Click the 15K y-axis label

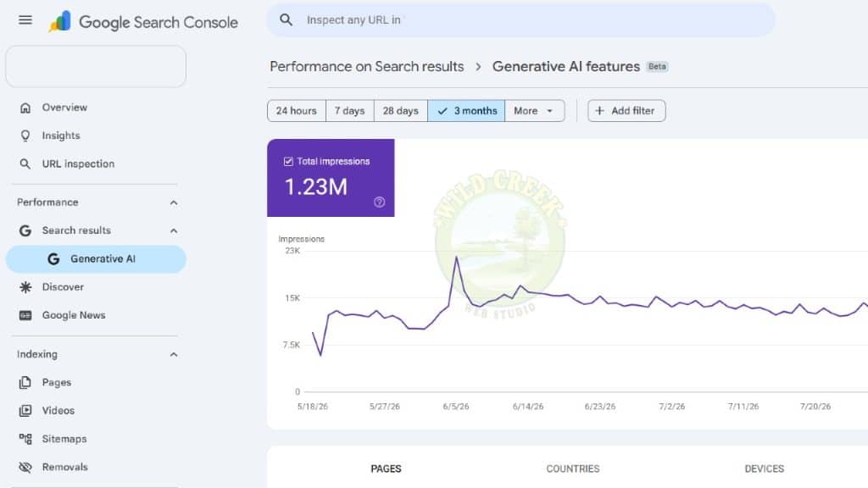click(292, 298)
